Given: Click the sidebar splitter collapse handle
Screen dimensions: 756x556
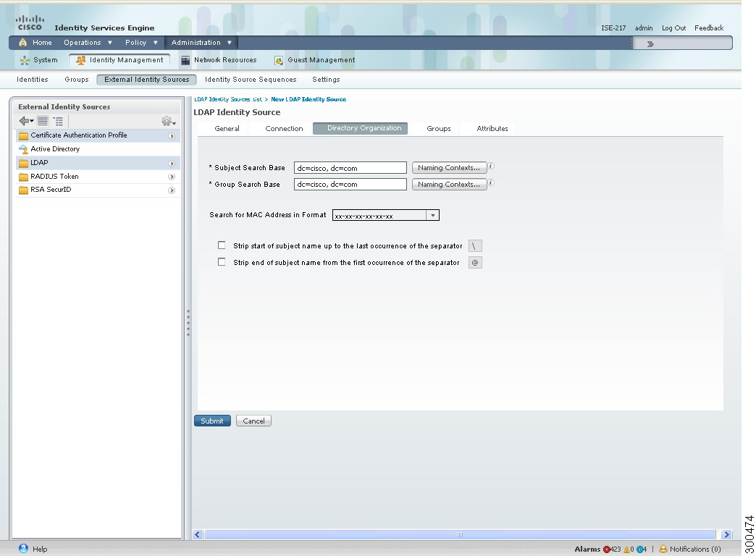Looking at the screenshot, I should tap(188, 323).
